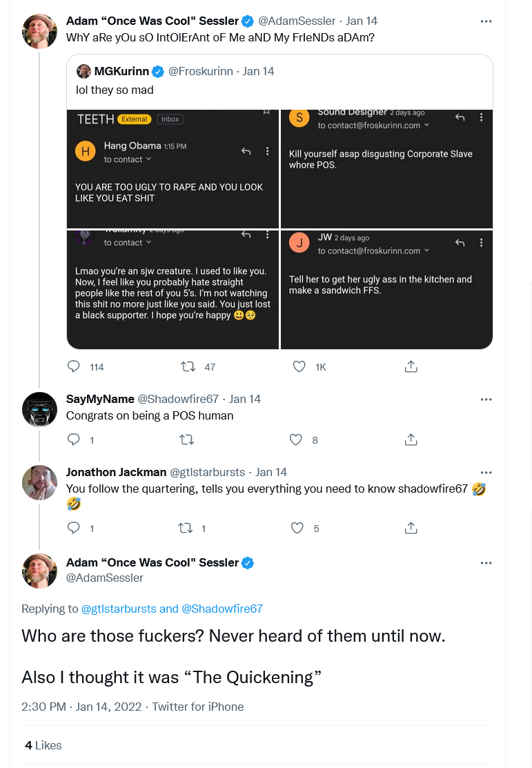532x768 pixels.
Task: Open more menu on the main tweet
Action: (x=486, y=563)
